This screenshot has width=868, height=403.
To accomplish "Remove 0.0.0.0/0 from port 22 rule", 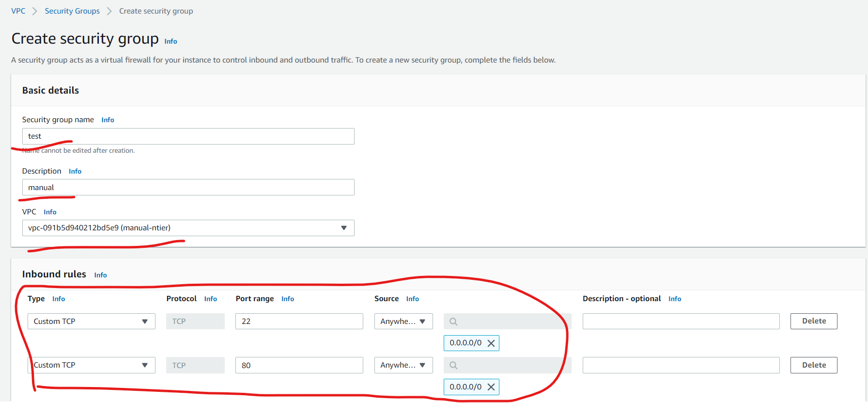I will click(491, 343).
